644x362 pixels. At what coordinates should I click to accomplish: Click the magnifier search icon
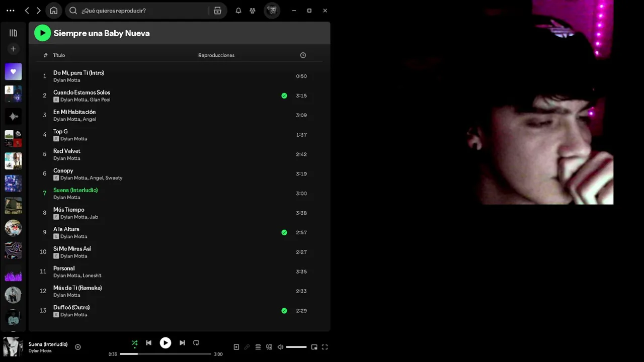click(x=73, y=11)
